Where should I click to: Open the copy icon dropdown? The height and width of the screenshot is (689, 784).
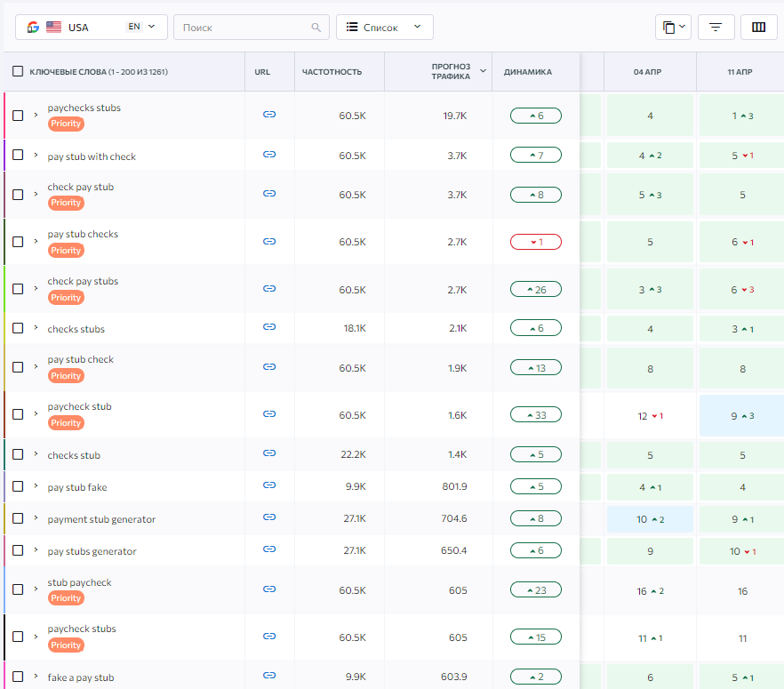click(673, 27)
